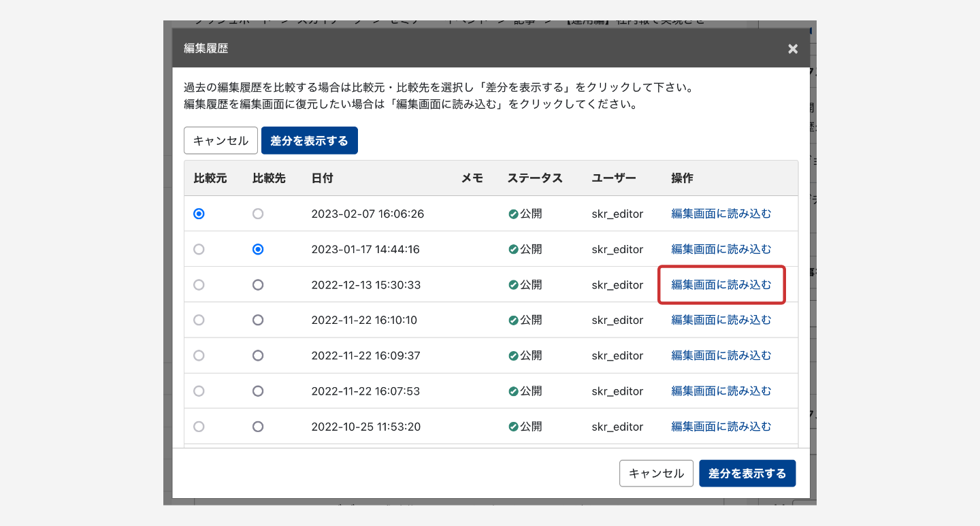The height and width of the screenshot is (526, 980).
Task: Click bottom 差分を表示する button
Action: coord(747,474)
